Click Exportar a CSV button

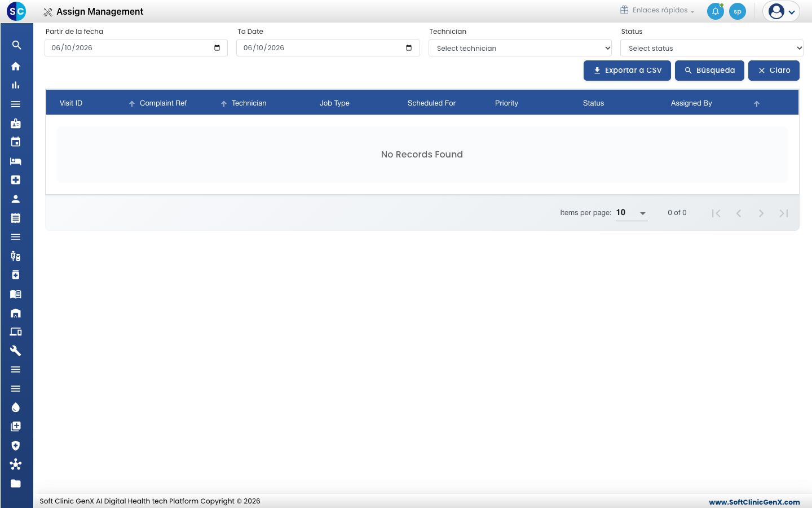pyautogui.click(x=627, y=71)
